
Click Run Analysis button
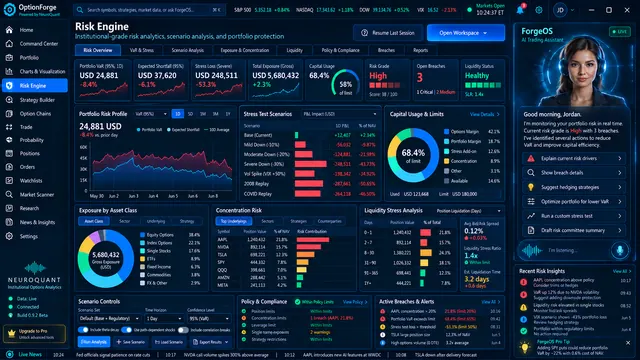[x=94, y=342]
